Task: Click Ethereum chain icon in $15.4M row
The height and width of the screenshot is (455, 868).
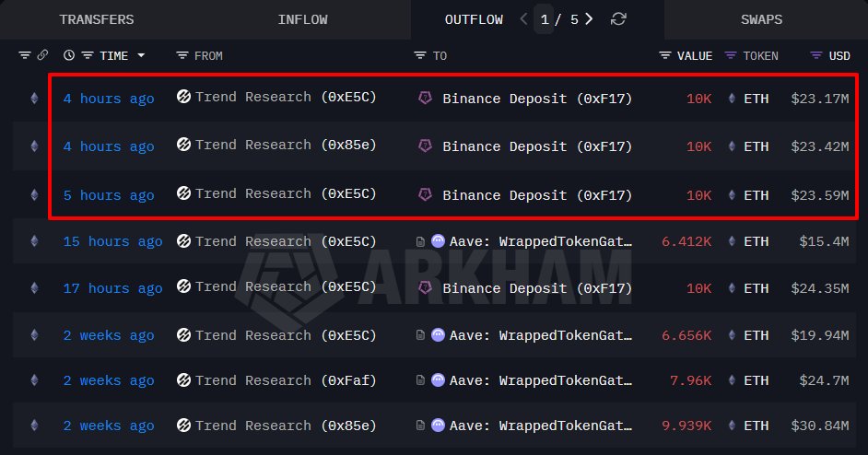Action: tap(34, 241)
